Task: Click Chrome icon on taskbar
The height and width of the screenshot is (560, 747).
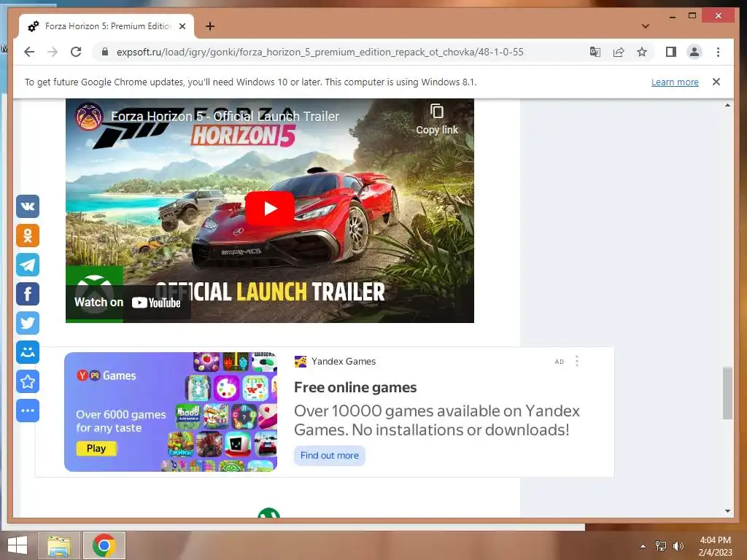Action: click(104, 545)
